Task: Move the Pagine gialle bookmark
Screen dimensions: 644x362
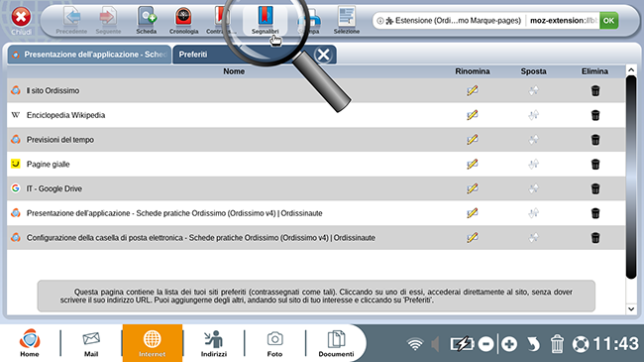Action: [533, 164]
